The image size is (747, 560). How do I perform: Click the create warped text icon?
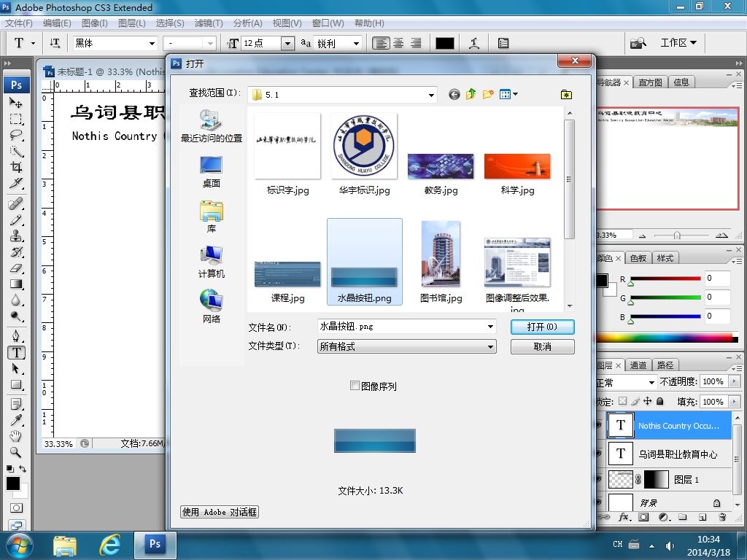(x=474, y=43)
